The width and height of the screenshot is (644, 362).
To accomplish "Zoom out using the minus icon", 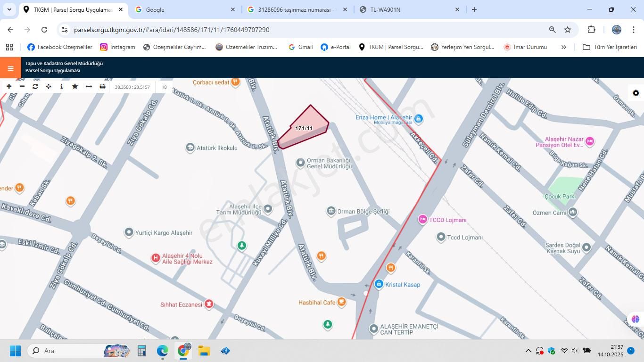I will pyautogui.click(x=22, y=87).
